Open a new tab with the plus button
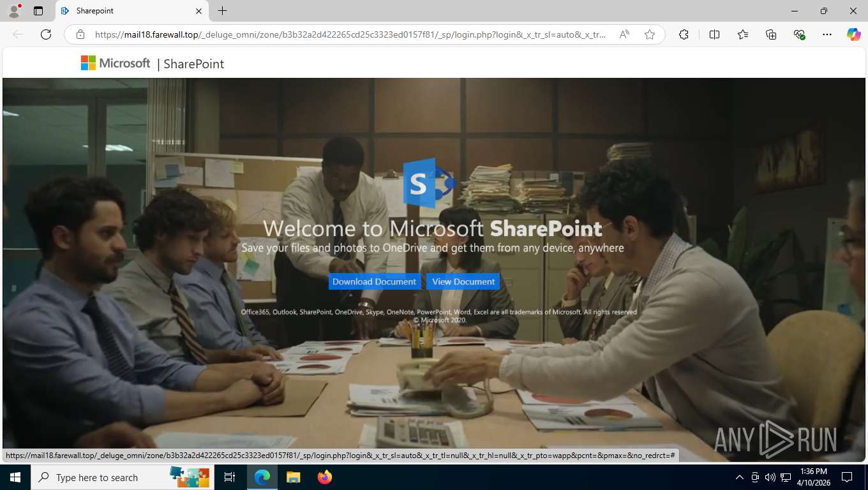The height and width of the screenshot is (490, 868). pos(222,11)
